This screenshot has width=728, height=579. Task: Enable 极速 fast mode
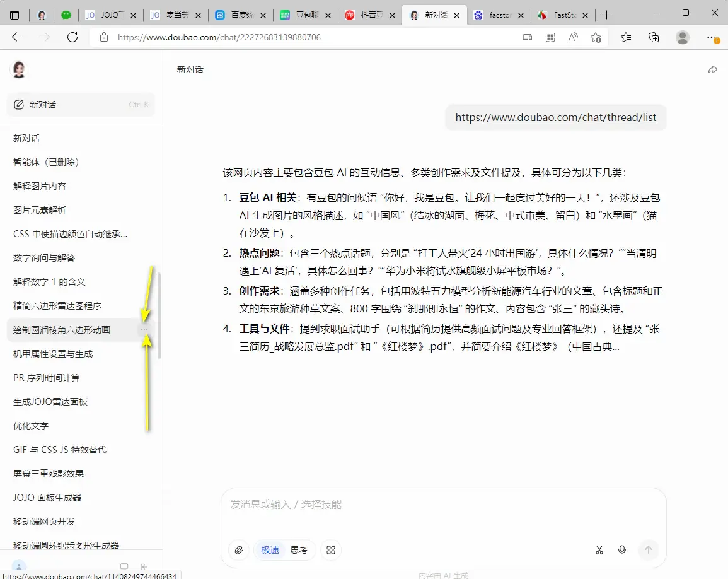[270, 550]
